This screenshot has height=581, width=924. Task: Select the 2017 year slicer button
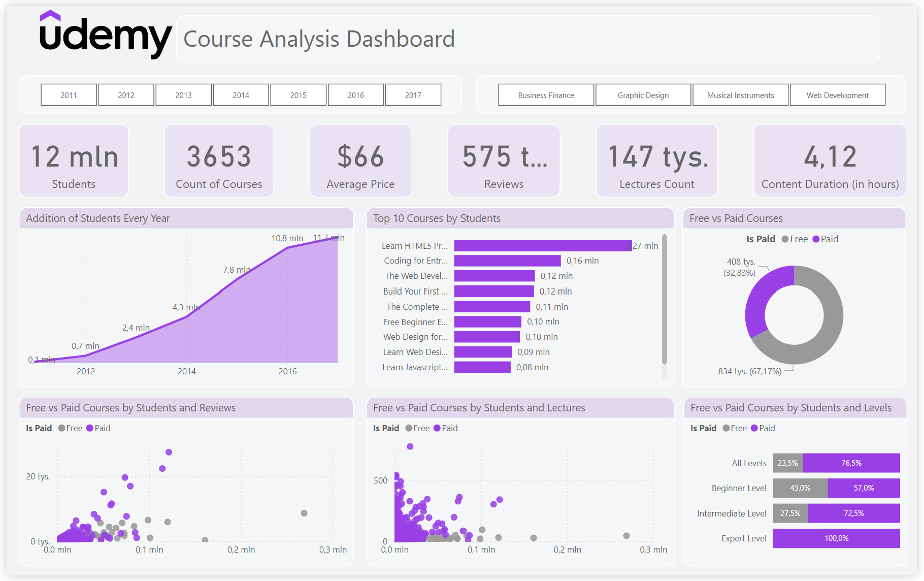(x=413, y=95)
